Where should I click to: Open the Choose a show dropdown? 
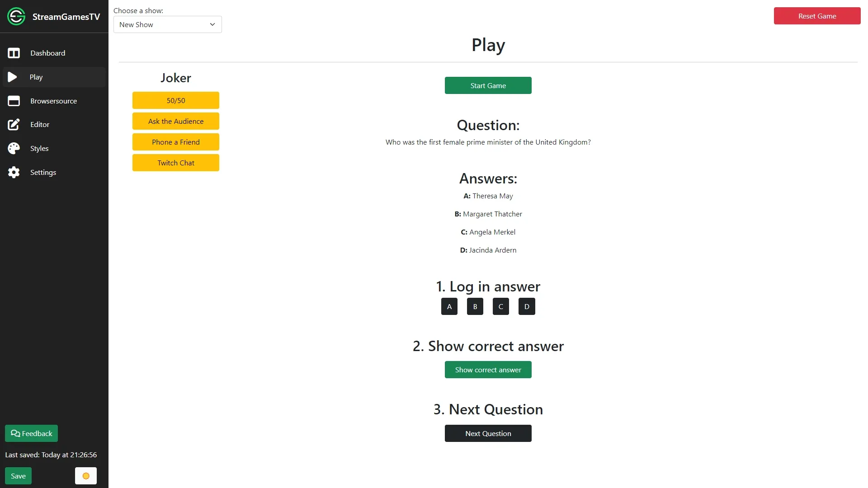point(167,24)
